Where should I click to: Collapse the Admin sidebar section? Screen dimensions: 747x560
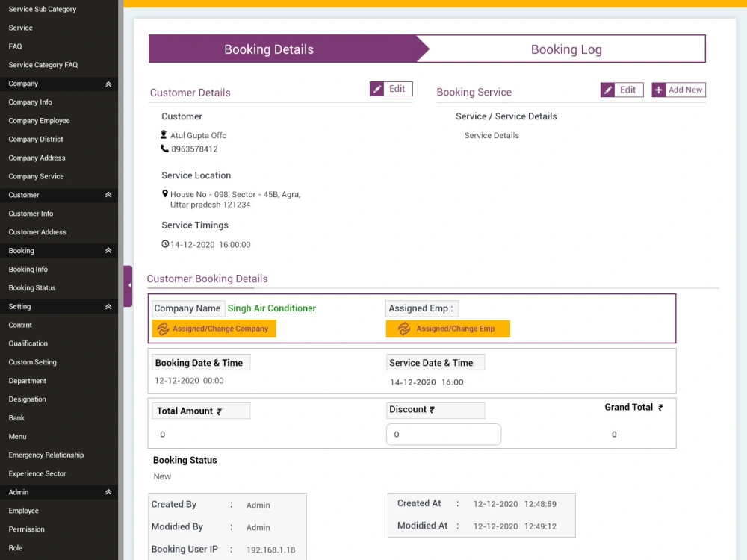point(108,492)
